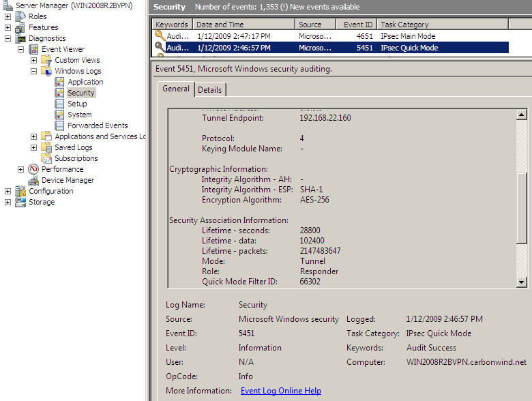Expand the Storage node
The width and height of the screenshot is (532, 401).
click(x=8, y=202)
